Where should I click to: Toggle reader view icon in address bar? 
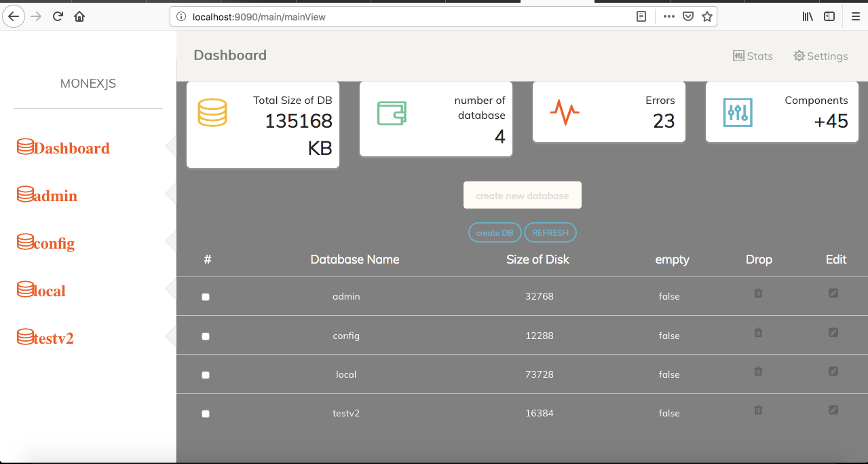tap(641, 16)
